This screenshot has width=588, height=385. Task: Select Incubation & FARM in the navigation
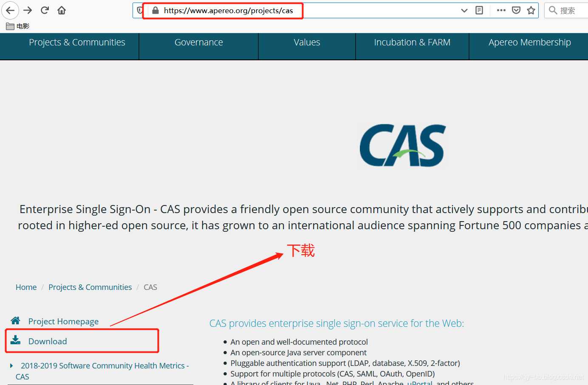412,42
